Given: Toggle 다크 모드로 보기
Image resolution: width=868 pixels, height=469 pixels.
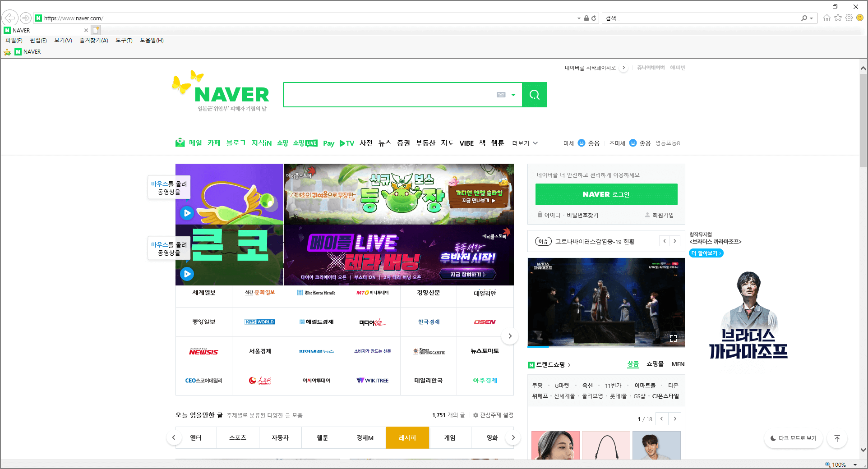Looking at the screenshot, I should click(794, 438).
